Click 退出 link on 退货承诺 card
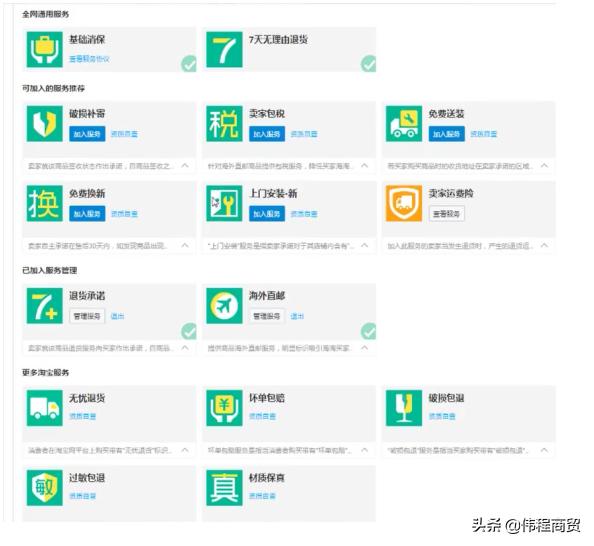Viewport: 594px width, 546px height. (117, 316)
